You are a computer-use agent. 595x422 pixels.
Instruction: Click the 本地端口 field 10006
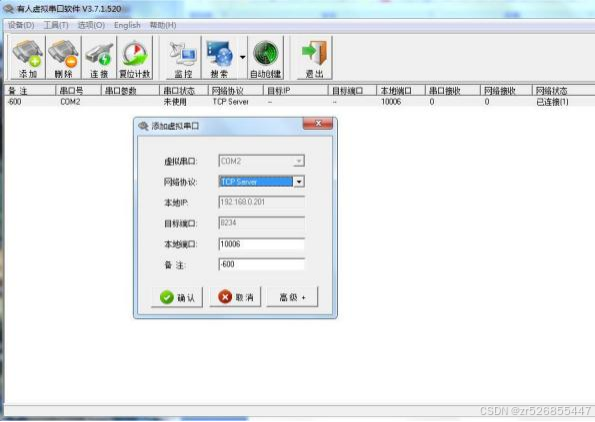pyautogui.click(x=261, y=244)
